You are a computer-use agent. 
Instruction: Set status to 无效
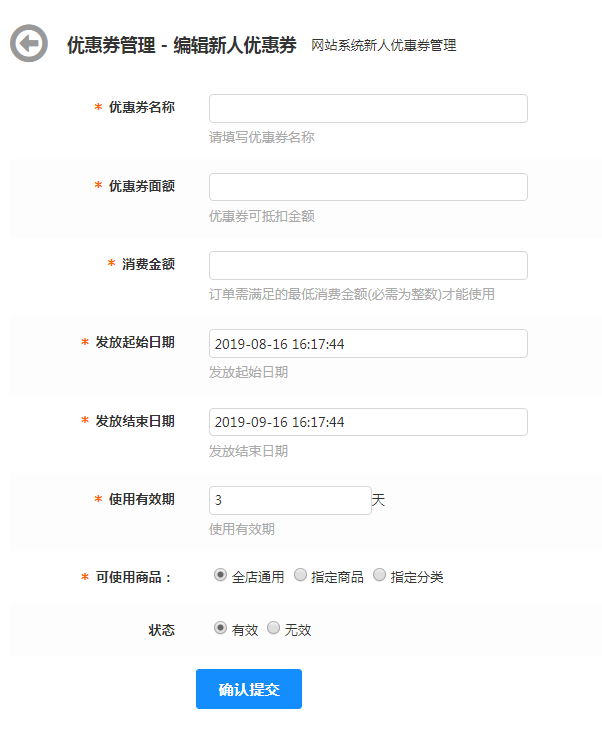coord(273,628)
